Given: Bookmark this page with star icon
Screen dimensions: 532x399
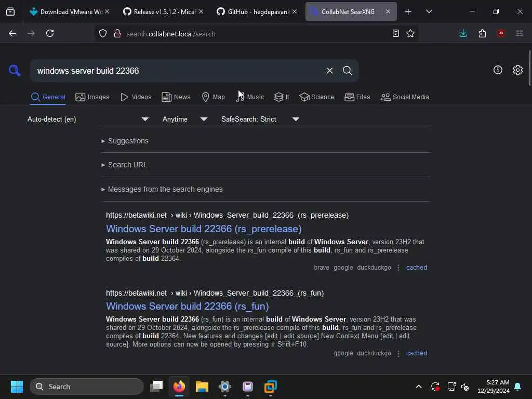Looking at the screenshot, I should point(410,33).
